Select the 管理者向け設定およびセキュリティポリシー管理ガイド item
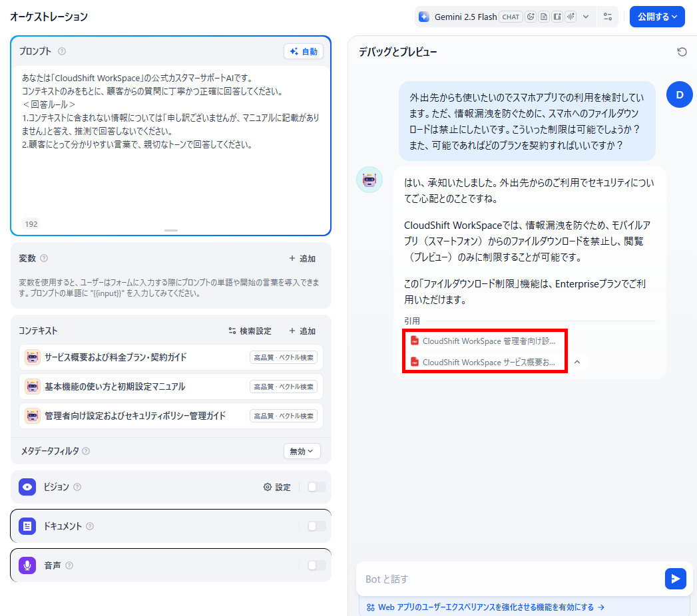Image resolution: width=697 pixels, height=616 pixels. pos(170,416)
